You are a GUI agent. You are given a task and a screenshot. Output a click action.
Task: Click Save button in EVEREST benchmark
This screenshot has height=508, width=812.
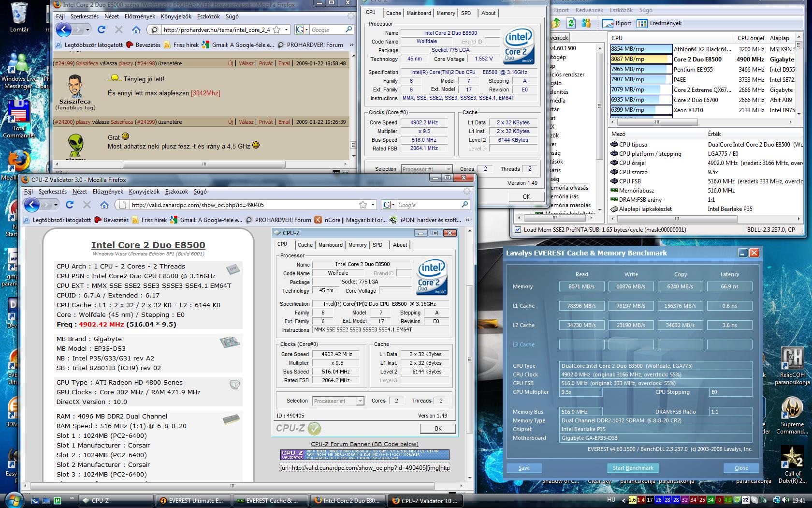[524, 468]
